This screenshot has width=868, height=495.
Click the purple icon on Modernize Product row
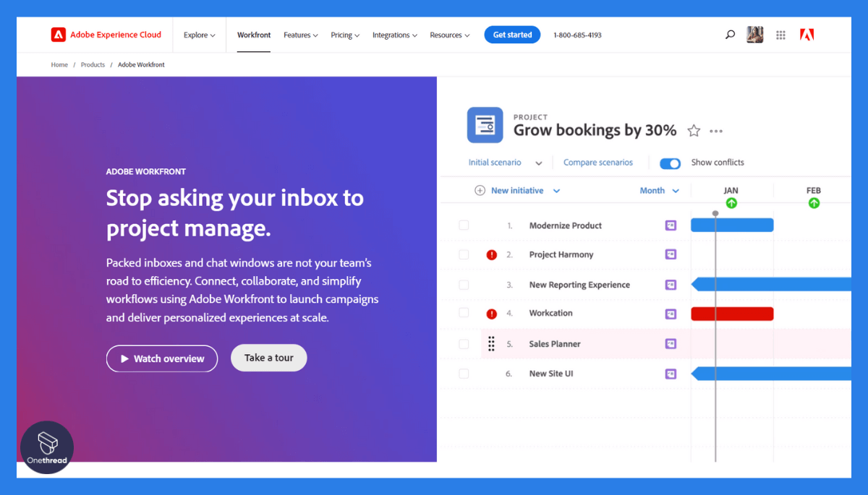click(x=671, y=225)
